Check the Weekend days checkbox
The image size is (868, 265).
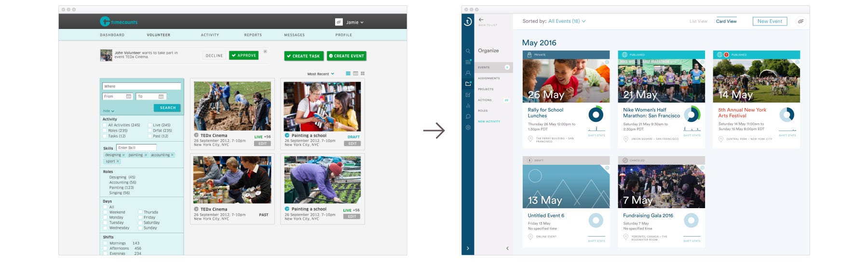point(105,212)
